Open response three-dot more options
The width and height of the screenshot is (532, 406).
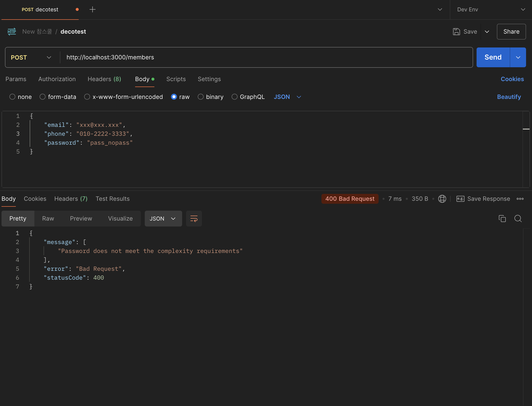click(520, 199)
